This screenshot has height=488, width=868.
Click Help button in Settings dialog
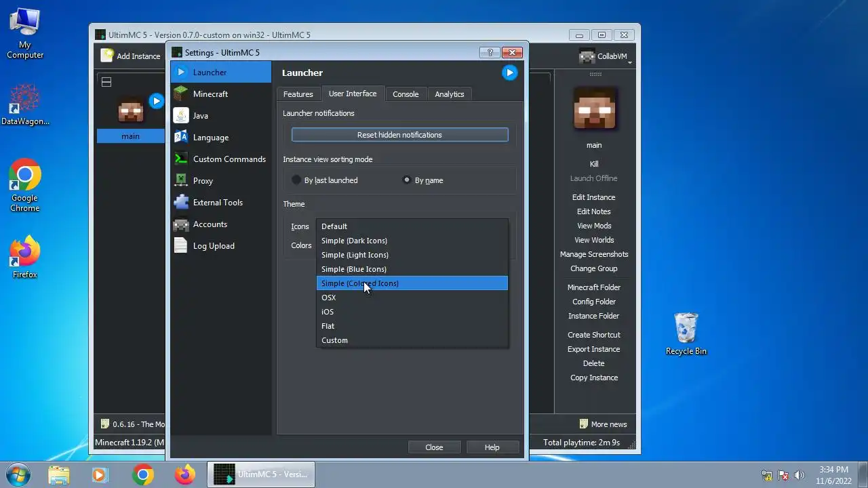[492, 447]
